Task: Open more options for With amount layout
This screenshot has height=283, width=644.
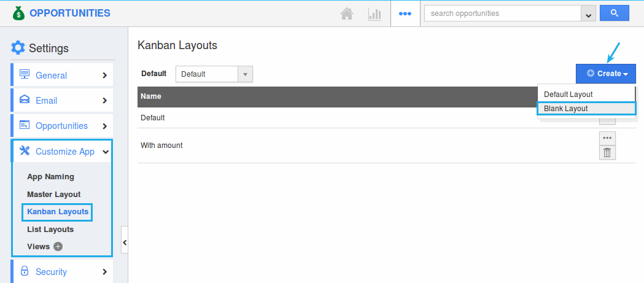Action: tap(607, 138)
